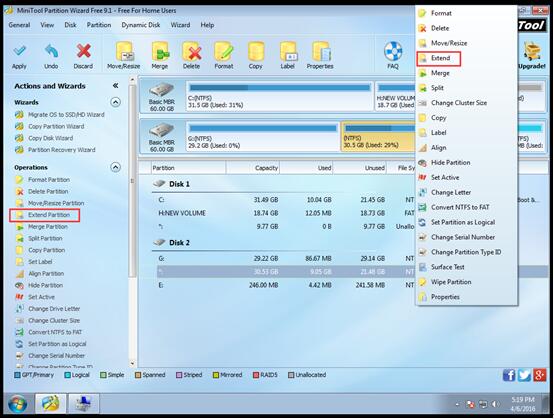Open the FAQ lifebuoy icon
The width and height of the screenshot is (554, 419).
(x=393, y=52)
